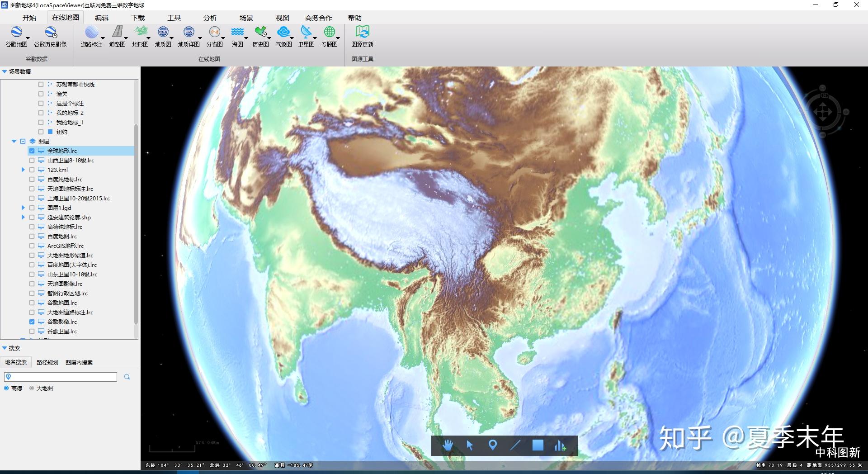Screen dimensions: 868x474
Task: Select the 地形图 terrain map icon
Action: coord(140,36)
